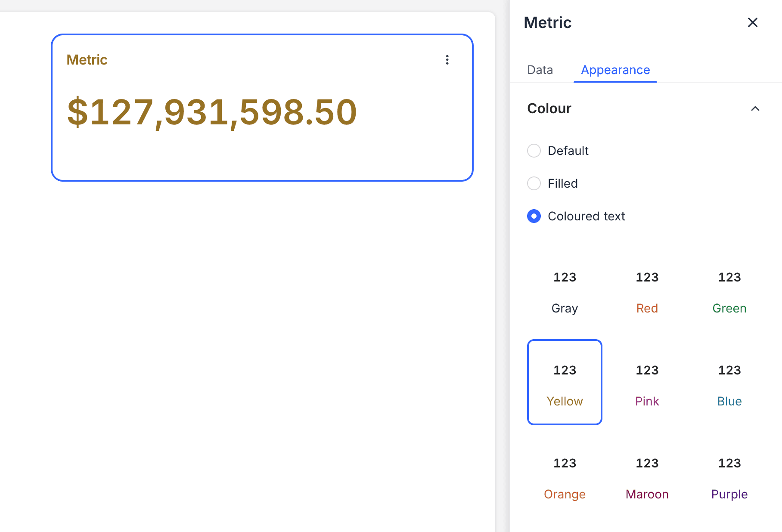This screenshot has width=782, height=532.
Task: Collapse the Colour section chevron
Action: 755,108
